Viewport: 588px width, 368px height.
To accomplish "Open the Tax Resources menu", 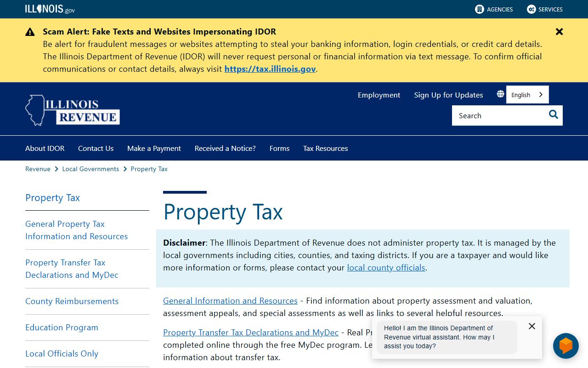I will [x=325, y=148].
